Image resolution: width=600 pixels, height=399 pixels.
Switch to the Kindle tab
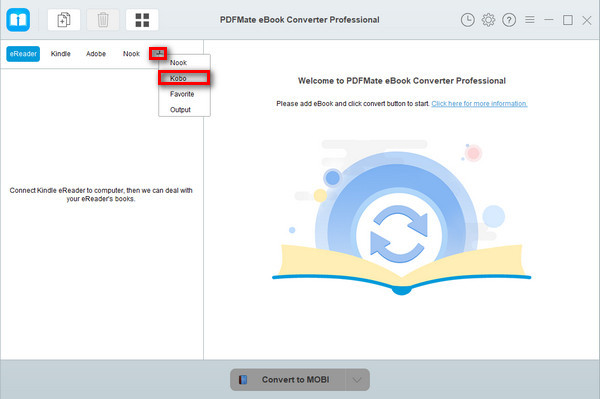(60, 54)
